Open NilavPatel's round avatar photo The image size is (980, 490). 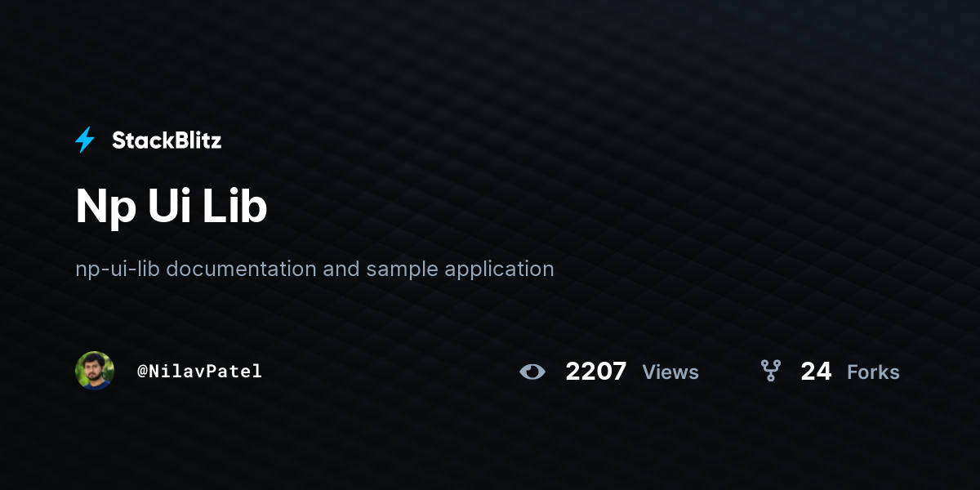tap(95, 371)
